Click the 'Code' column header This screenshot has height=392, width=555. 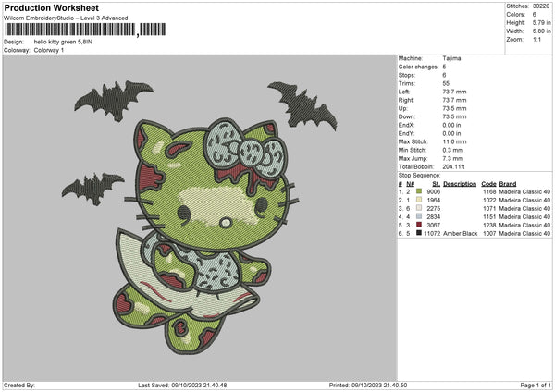click(x=488, y=184)
